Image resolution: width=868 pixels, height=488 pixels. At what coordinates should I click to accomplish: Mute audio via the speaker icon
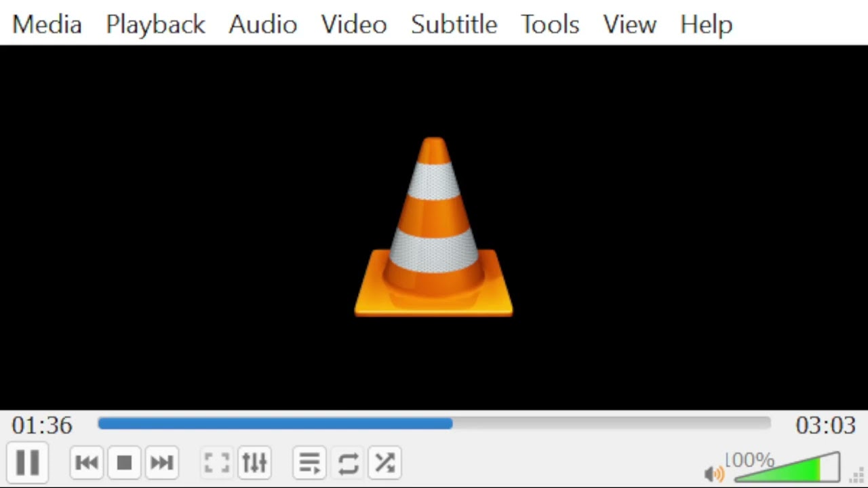pos(713,474)
